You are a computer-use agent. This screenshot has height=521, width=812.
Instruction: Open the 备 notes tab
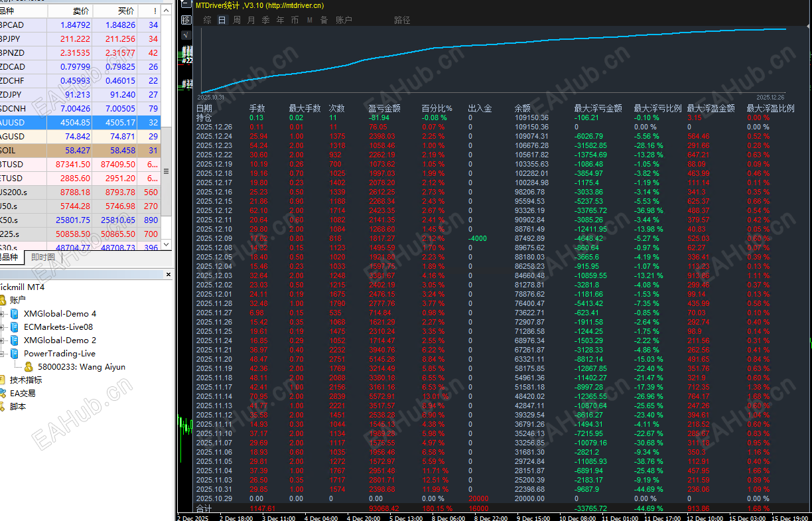click(x=324, y=20)
